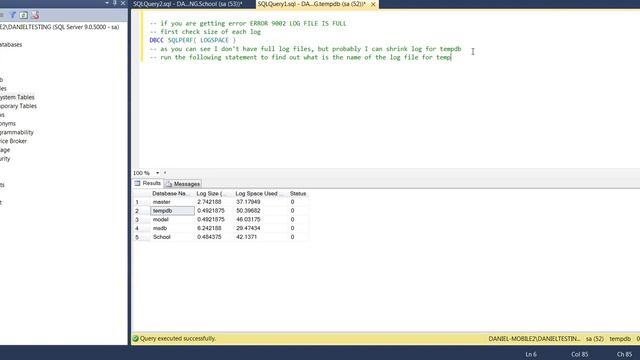Toggle the Object Explorer auto-hide pin

115,3
